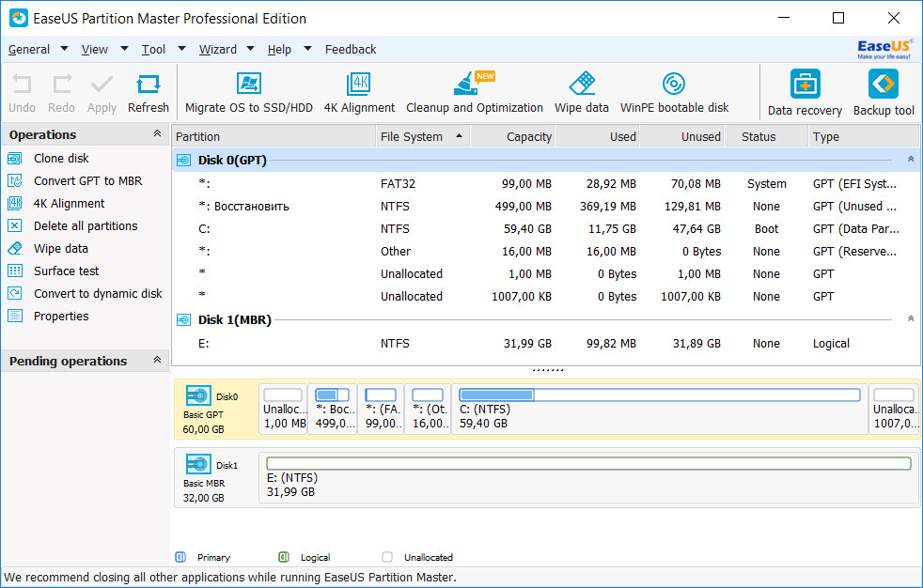The width and height of the screenshot is (923, 588).
Task: Click the Used column header
Action: [597, 136]
